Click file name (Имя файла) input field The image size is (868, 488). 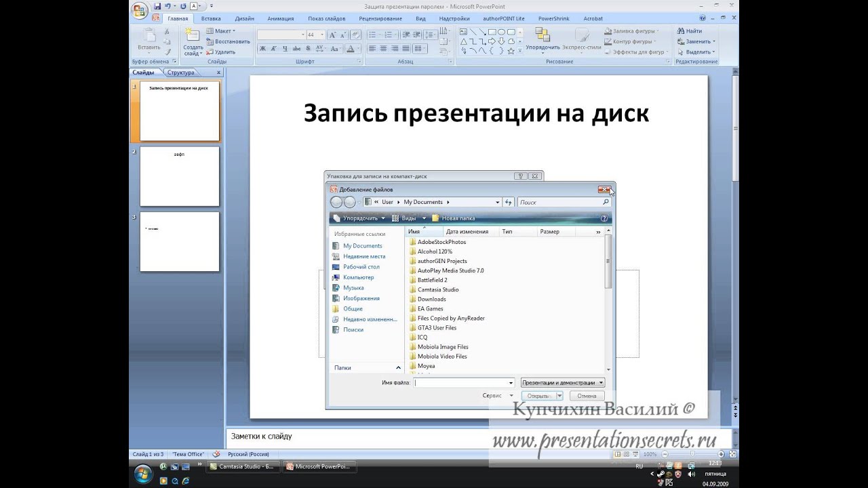pyautogui.click(x=465, y=383)
